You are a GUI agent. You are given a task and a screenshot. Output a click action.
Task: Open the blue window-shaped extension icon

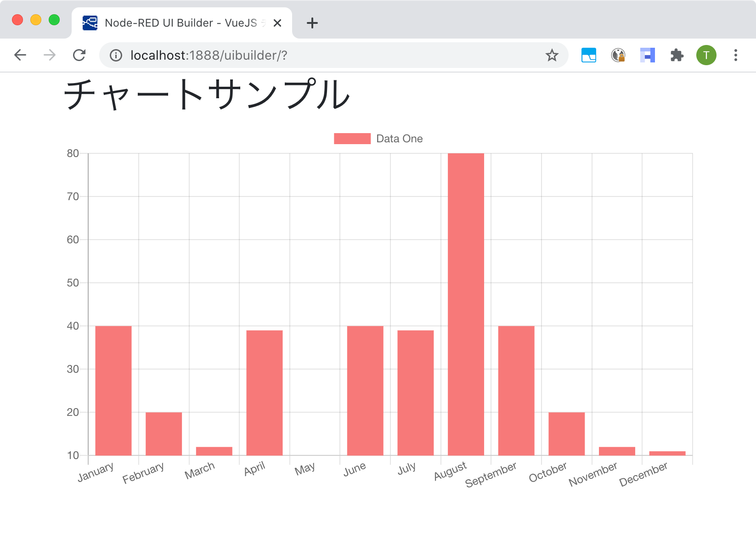point(589,55)
